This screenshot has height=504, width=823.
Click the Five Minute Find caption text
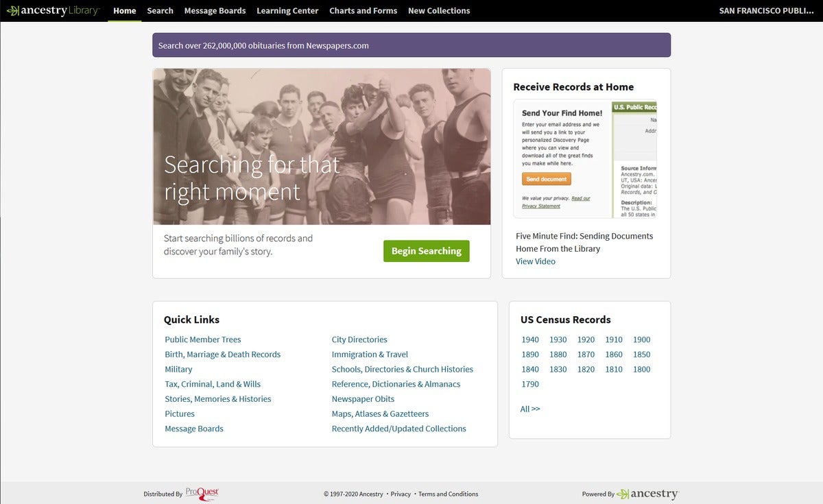pos(584,242)
